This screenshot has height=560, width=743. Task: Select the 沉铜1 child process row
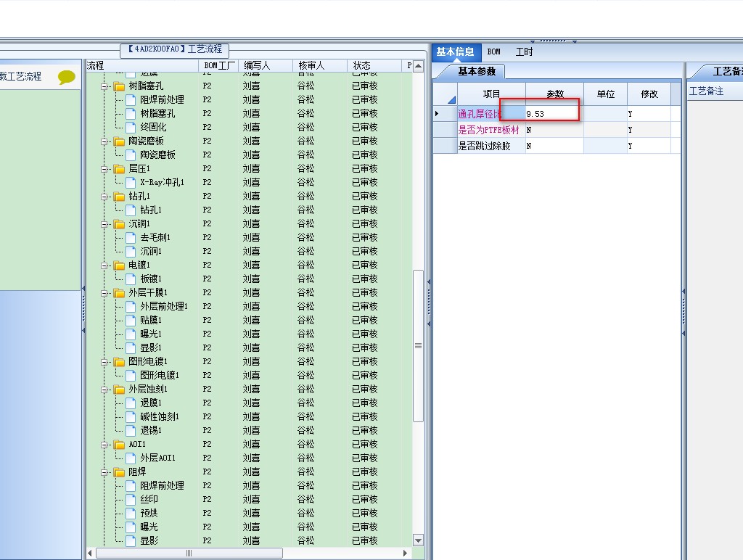coord(151,251)
